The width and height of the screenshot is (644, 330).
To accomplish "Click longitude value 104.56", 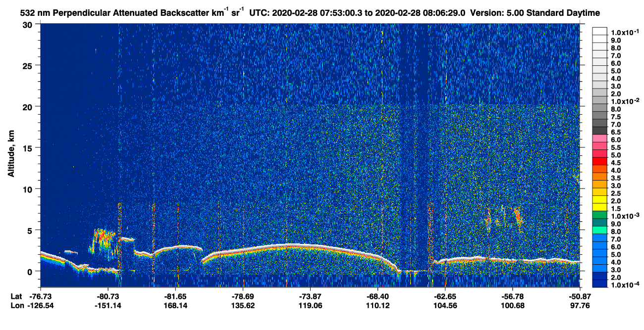I will 445,305.
